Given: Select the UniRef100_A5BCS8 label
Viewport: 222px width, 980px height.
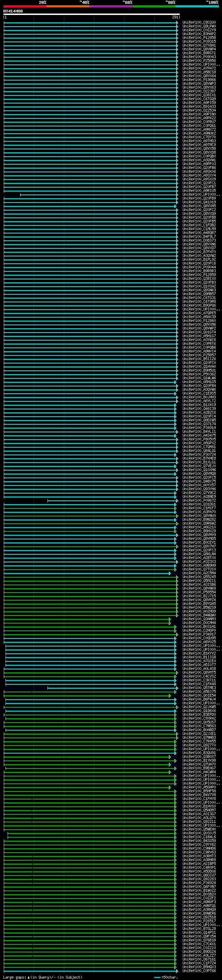Looking at the screenshot, I should pyautogui.click(x=199, y=72).
